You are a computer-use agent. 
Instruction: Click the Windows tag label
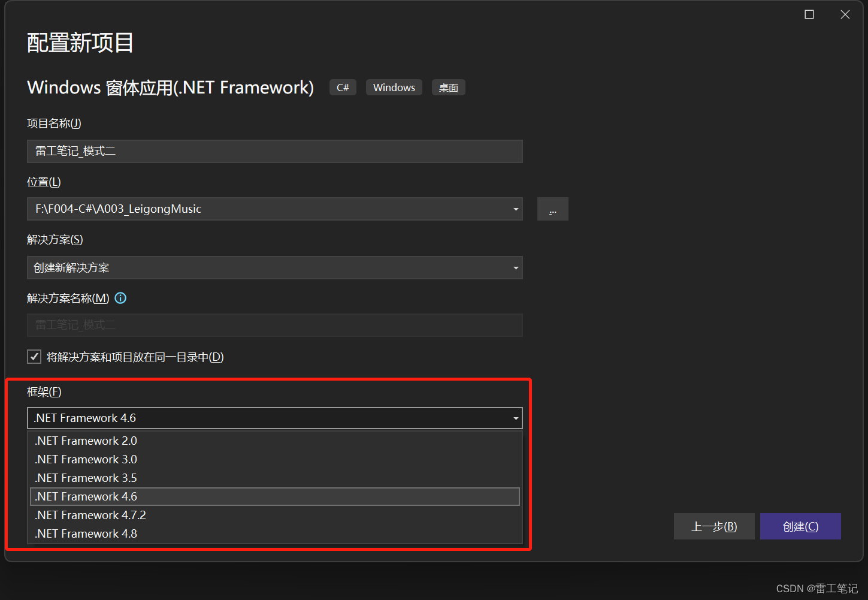(x=394, y=88)
